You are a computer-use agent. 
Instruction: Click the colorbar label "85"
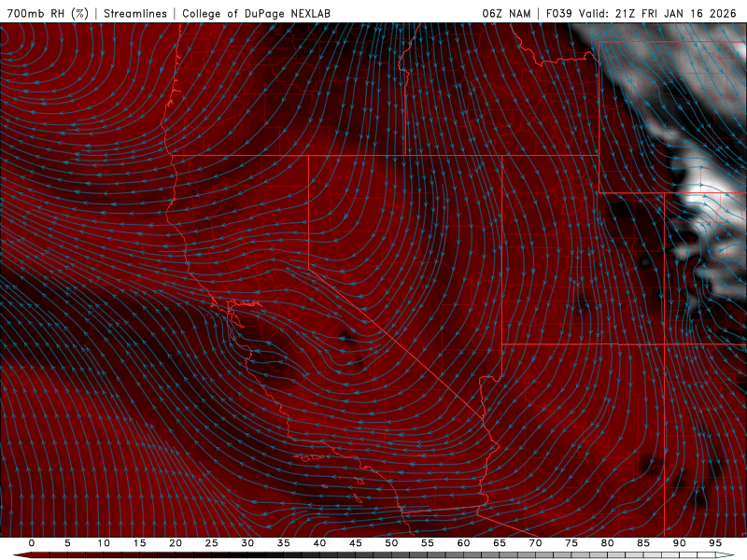pos(643,543)
